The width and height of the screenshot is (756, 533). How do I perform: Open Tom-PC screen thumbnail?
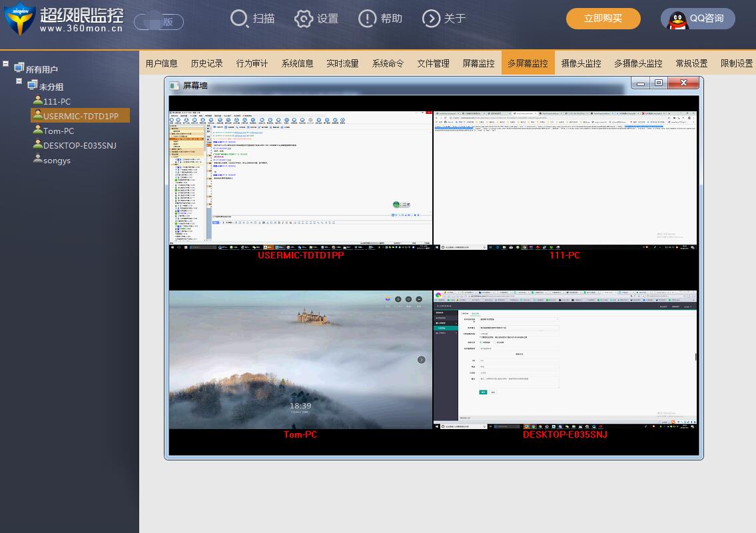300,359
